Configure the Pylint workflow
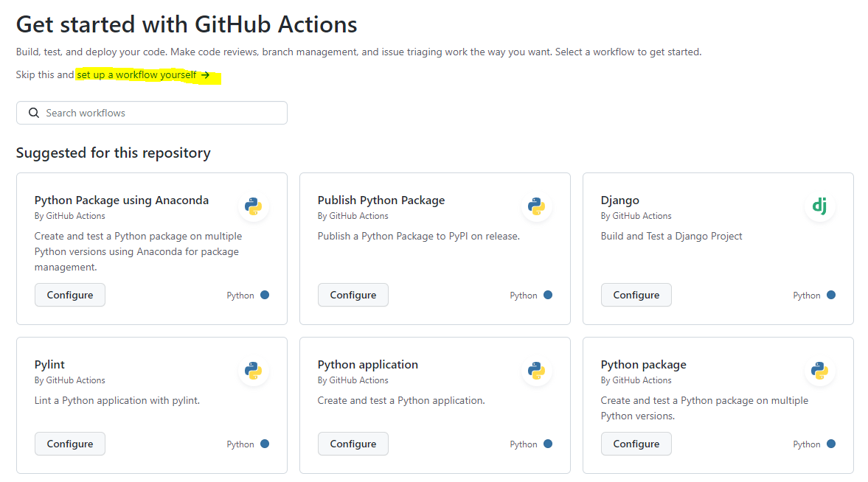 pyautogui.click(x=70, y=444)
